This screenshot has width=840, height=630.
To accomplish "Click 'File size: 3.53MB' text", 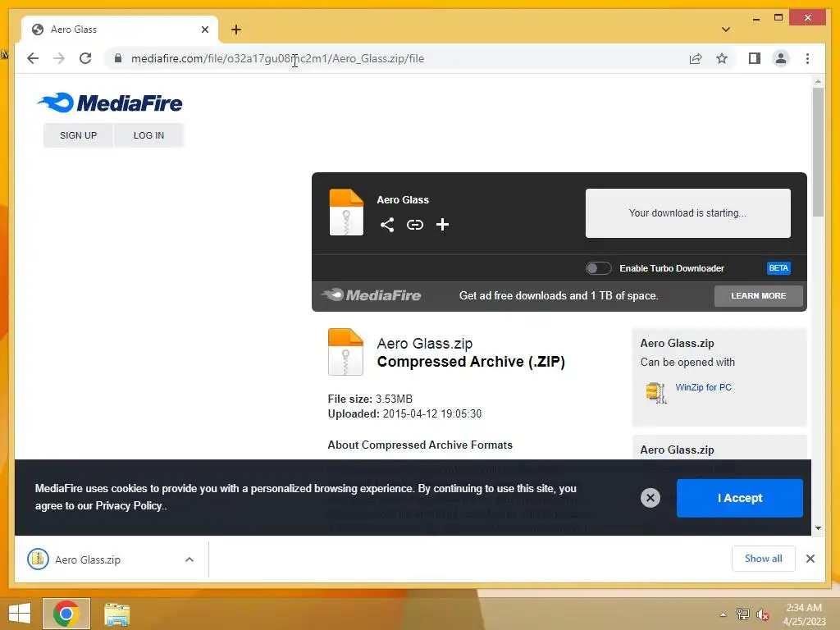I will tap(370, 399).
